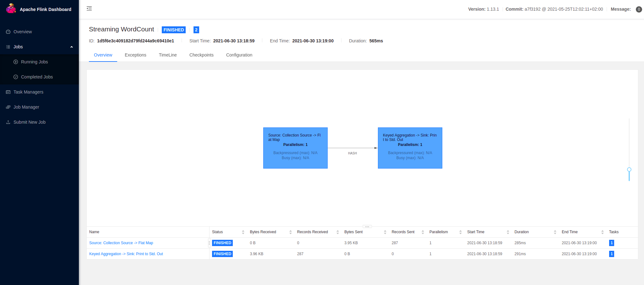
Task: Open the Source: Collection Source -> Flat Map link
Action: coord(121,243)
